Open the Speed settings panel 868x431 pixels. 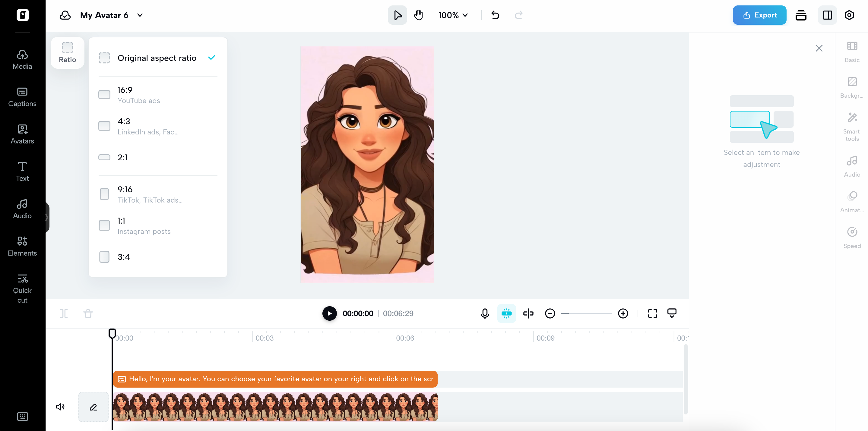(852, 238)
